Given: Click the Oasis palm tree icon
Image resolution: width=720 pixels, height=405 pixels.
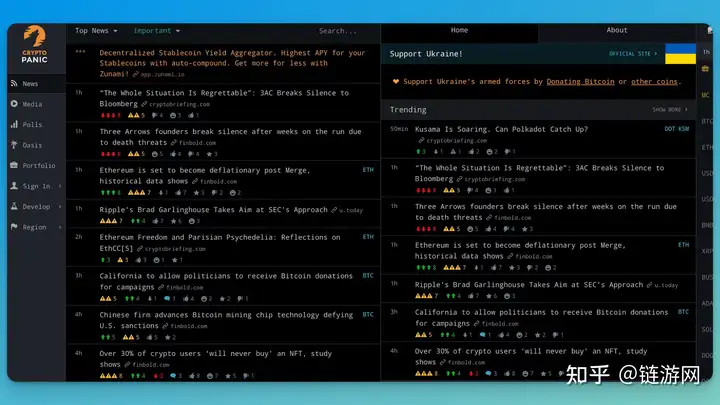Looking at the screenshot, I should pyautogui.click(x=14, y=145).
